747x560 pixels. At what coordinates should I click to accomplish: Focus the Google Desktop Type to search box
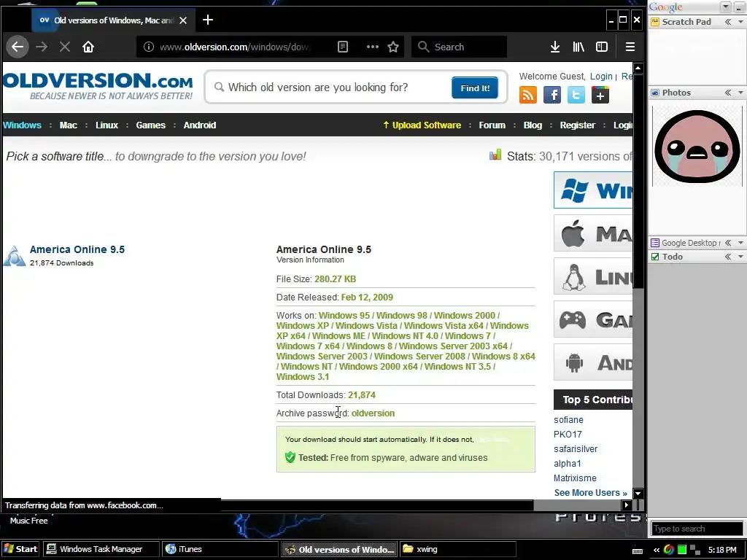pos(697,529)
